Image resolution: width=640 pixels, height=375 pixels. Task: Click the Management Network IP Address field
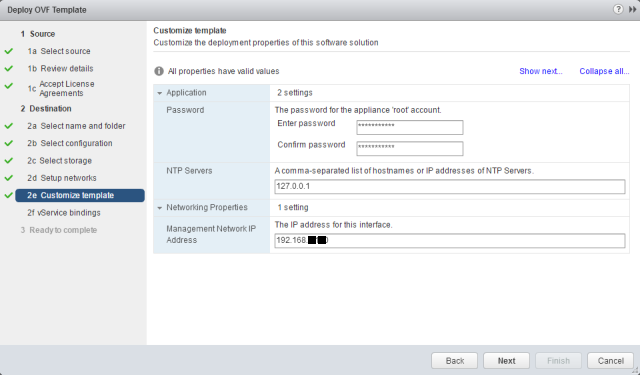point(450,240)
